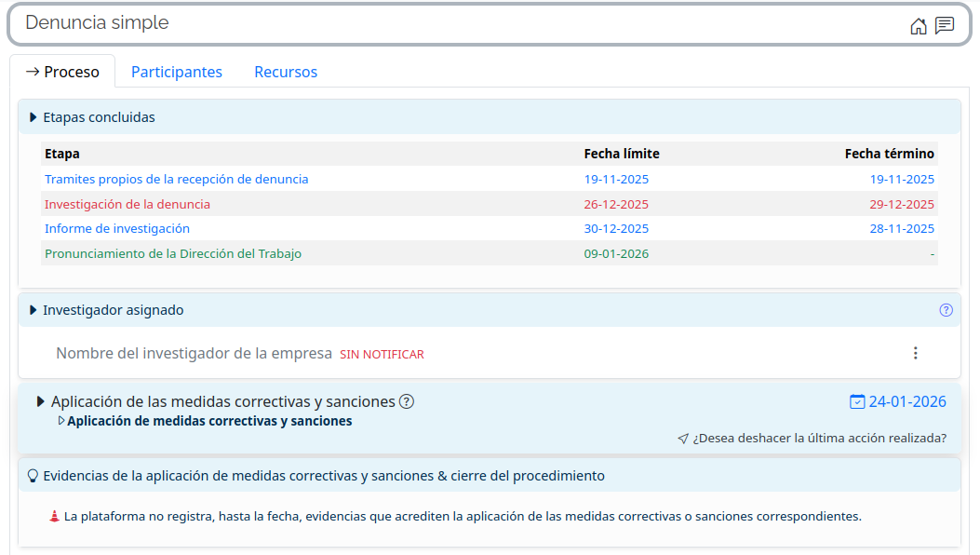Screen dimensions: 980x555
Task: Open the Informe de investigación stage
Action: click(117, 228)
